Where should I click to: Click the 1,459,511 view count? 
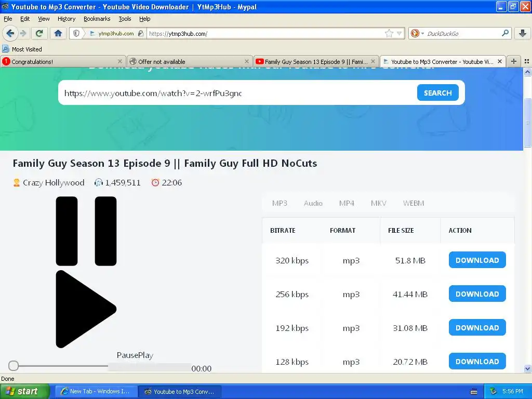click(123, 182)
